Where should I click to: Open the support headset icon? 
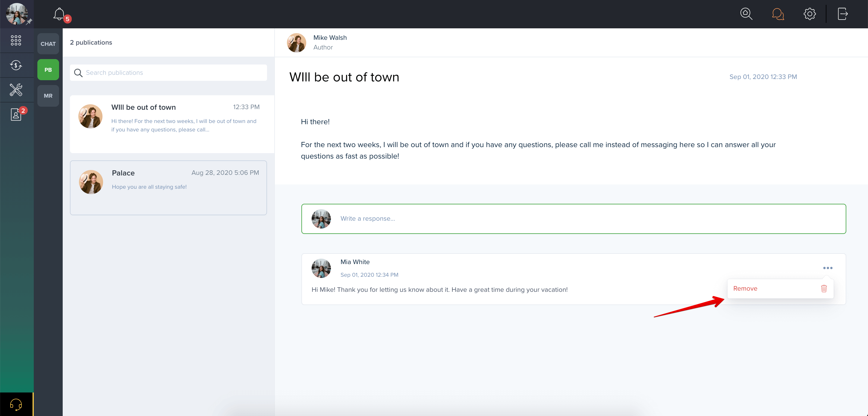(16, 404)
